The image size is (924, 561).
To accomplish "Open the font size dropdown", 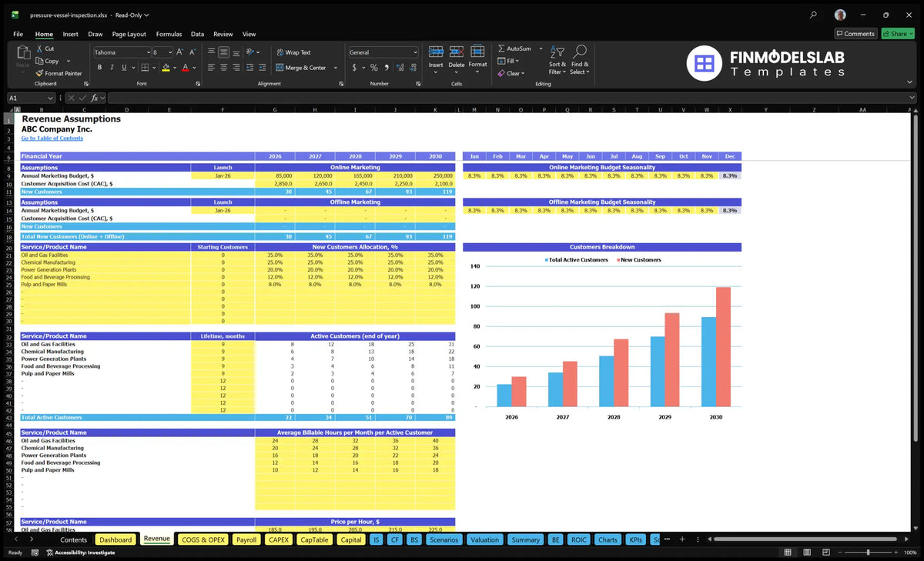I will pos(169,52).
